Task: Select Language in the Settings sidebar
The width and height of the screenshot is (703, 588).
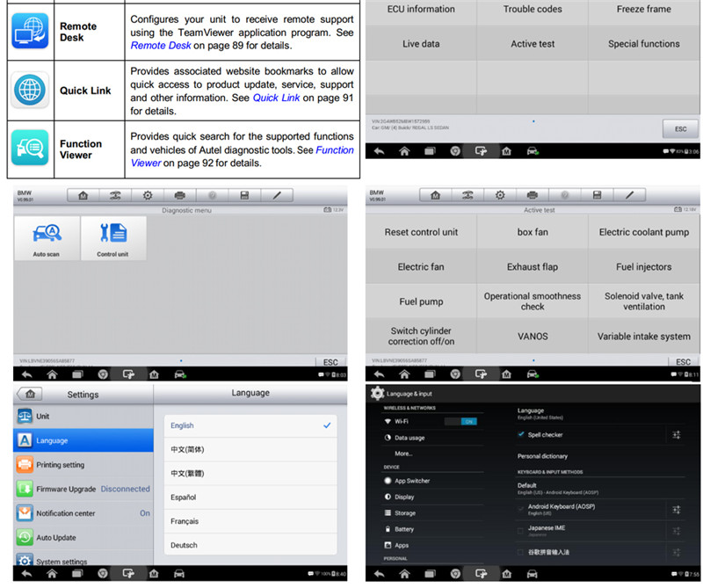Action: point(83,440)
